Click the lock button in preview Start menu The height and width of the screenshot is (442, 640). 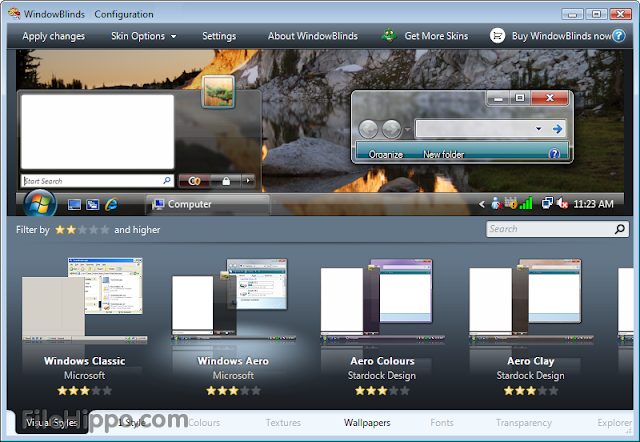click(x=226, y=181)
